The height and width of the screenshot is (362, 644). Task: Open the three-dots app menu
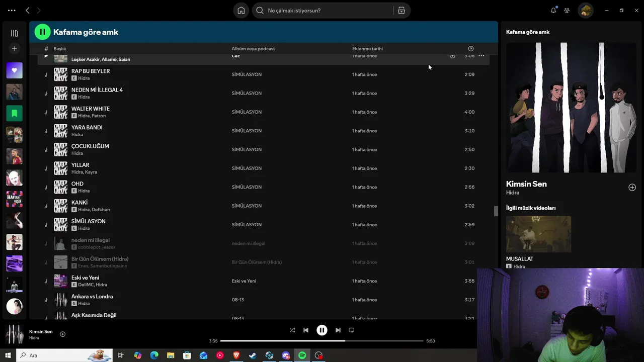click(12, 10)
